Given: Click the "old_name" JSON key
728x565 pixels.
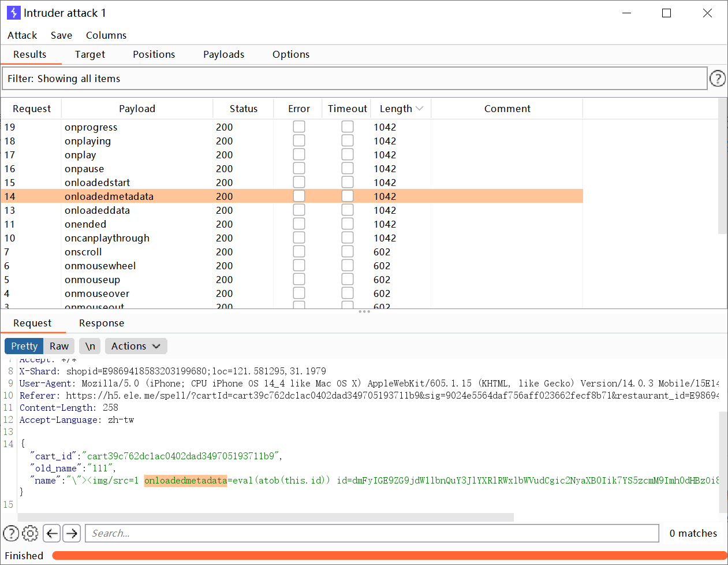Looking at the screenshot, I should click(x=56, y=469).
